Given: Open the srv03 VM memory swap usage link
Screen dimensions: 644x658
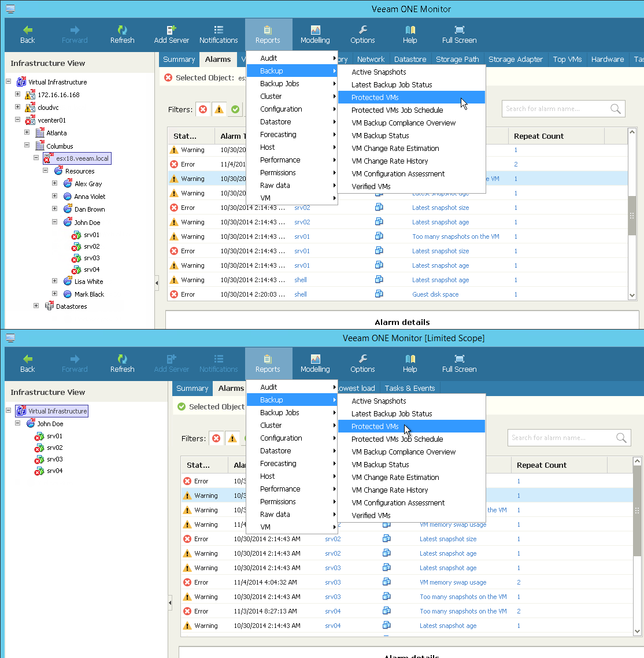Looking at the screenshot, I should 453,582.
